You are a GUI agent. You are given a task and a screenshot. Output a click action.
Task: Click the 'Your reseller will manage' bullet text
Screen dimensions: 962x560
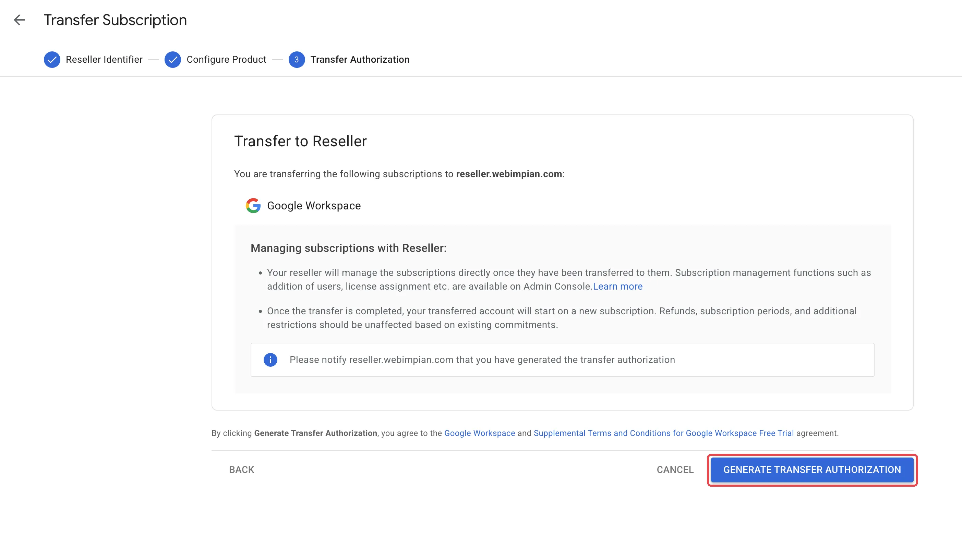pyautogui.click(x=569, y=279)
